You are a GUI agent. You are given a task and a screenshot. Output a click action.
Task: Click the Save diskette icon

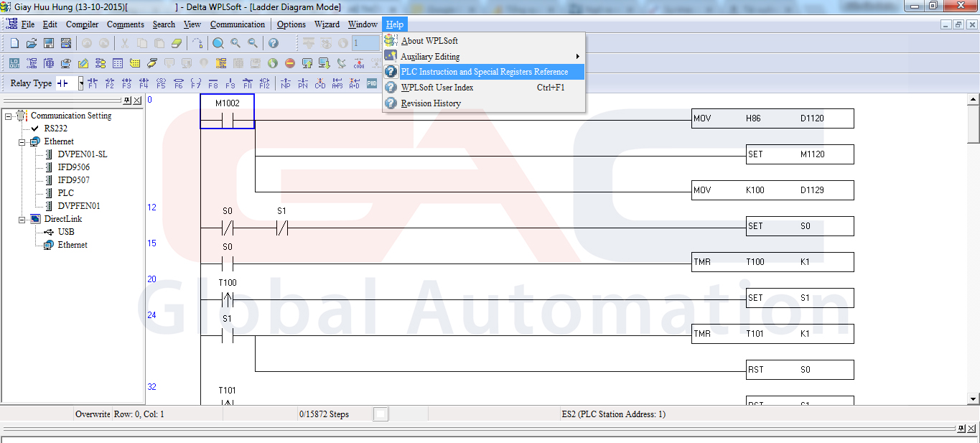(x=49, y=43)
